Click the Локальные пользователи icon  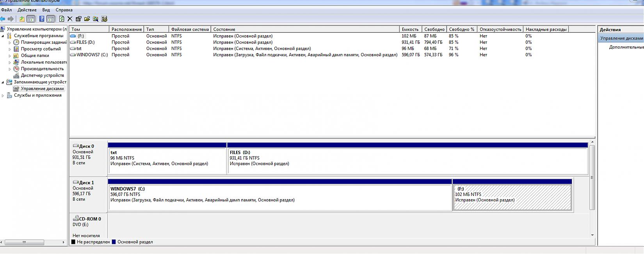pyautogui.click(x=16, y=62)
